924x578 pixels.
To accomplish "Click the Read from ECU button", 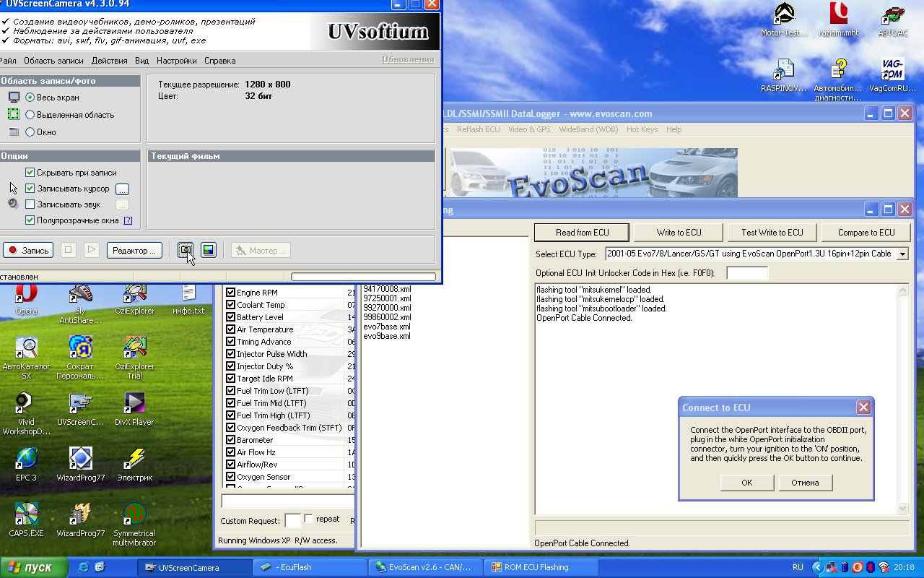I will pos(582,233).
